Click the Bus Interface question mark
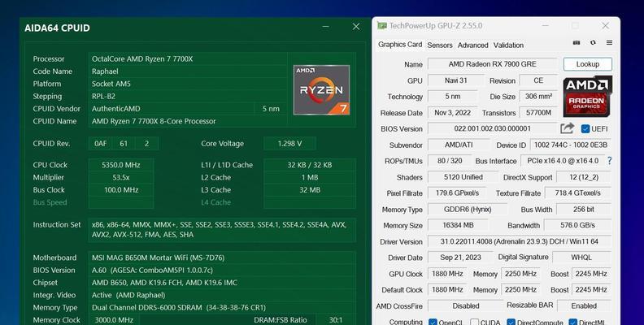 click(610, 161)
